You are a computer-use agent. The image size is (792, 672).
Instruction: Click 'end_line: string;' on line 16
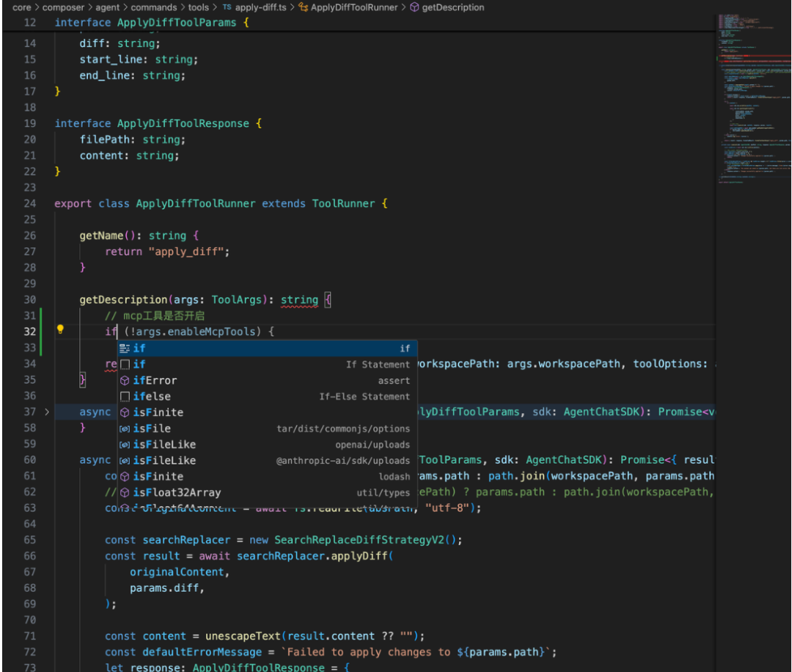point(132,76)
